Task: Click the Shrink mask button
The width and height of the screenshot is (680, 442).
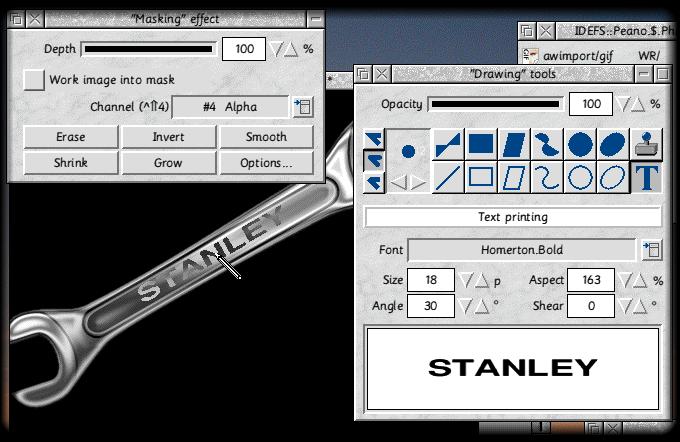Action: pyautogui.click(x=71, y=163)
